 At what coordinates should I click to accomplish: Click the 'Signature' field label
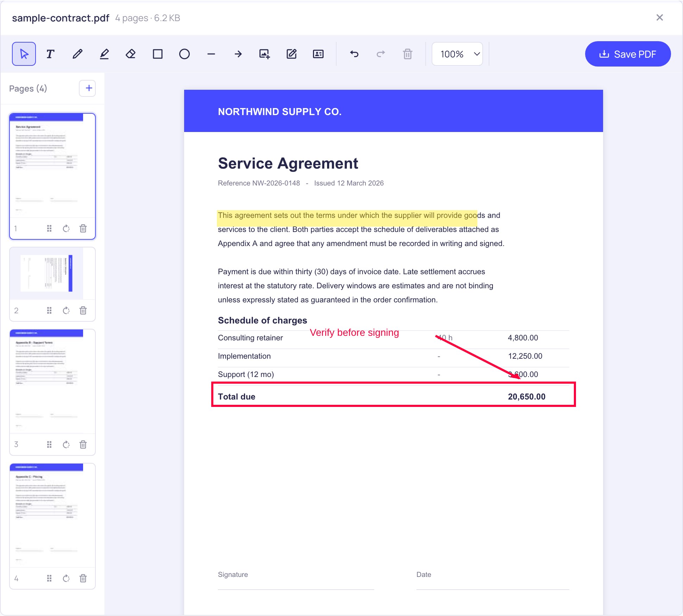233,574
